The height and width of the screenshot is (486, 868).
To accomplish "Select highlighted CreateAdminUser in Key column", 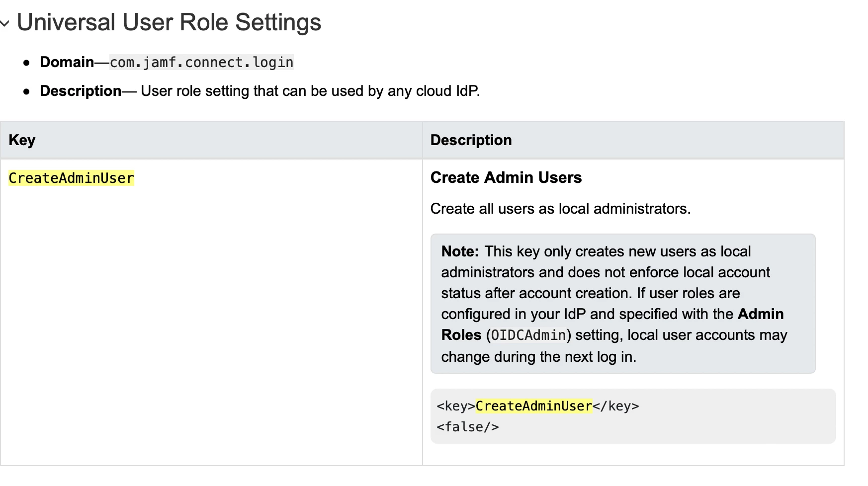I will (x=71, y=178).
